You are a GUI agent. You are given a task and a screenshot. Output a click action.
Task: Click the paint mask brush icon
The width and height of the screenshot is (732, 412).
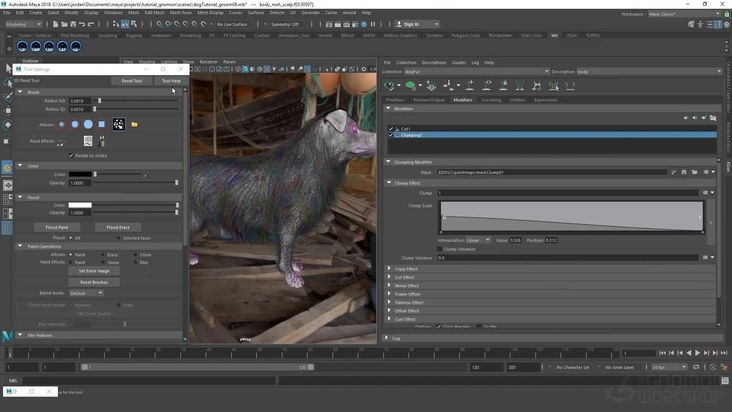[675, 172]
